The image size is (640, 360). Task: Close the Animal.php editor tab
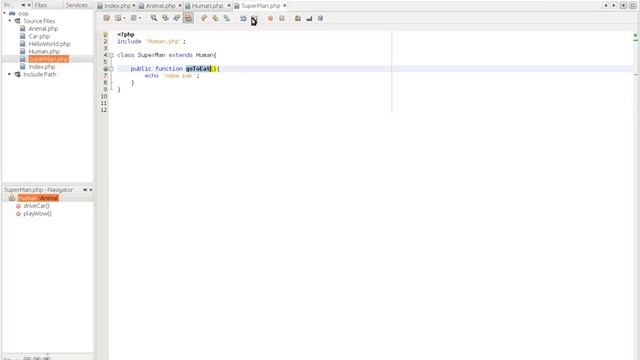click(x=180, y=5)
